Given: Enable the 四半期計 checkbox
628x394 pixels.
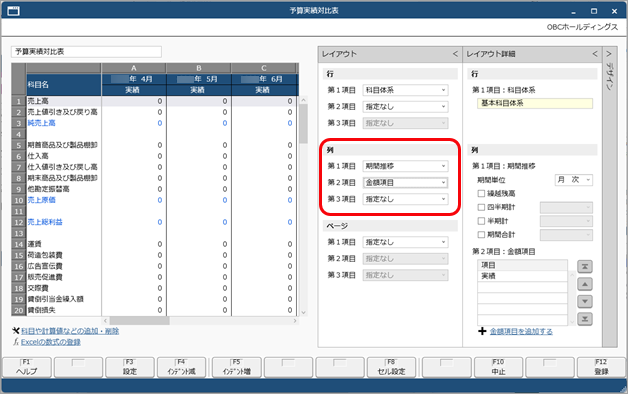Looking at the screenshot, I should click(x=481, y=207).
